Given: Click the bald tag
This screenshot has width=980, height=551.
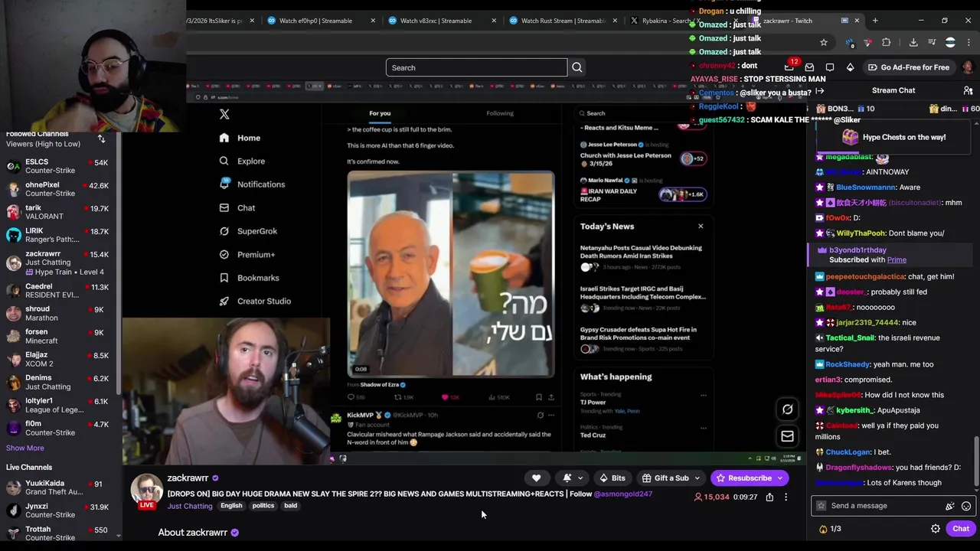Looking at the screenshot, I should 291,506.
